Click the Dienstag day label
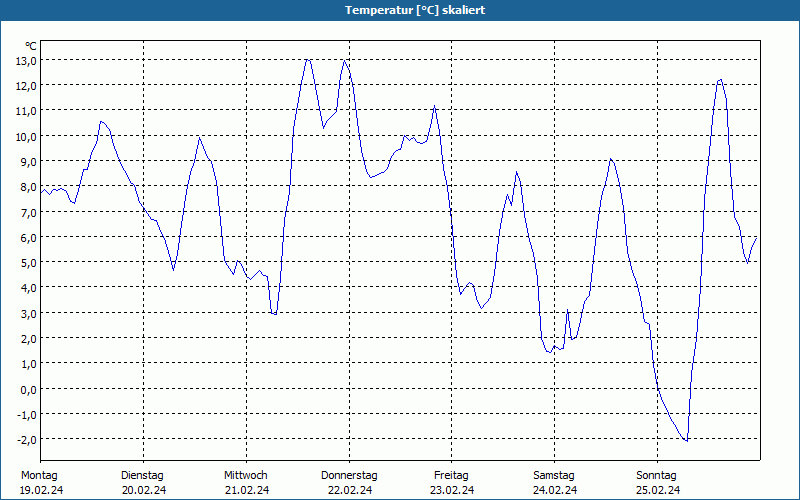The width and height of the screenshot is (800, 500). tap(142, 476)
